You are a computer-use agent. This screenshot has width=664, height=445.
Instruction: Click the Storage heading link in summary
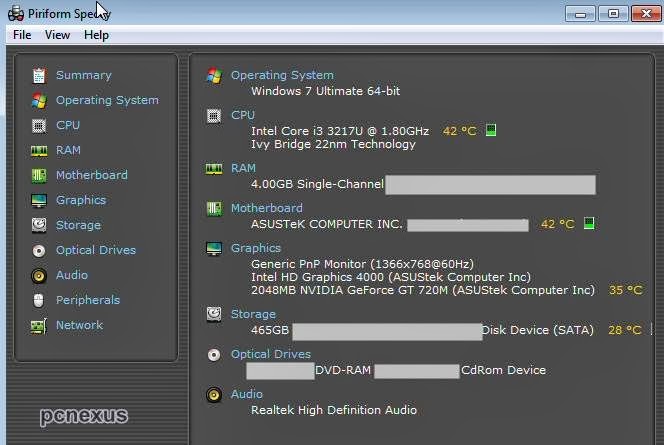coord(253,314)
